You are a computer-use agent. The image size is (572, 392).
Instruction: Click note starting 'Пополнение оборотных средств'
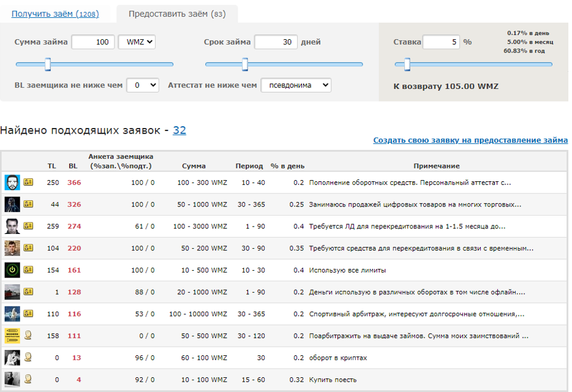tap(410, 183)
